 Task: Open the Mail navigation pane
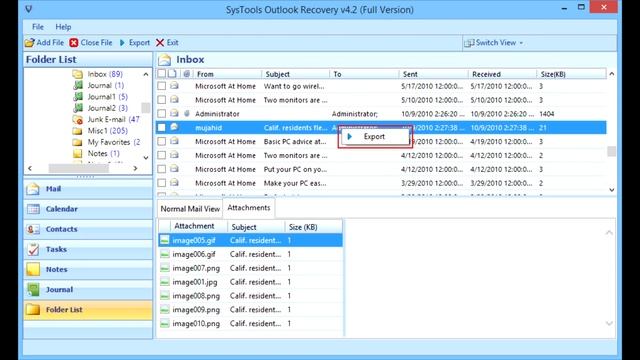pyautogui.click(x=88, y=189)
